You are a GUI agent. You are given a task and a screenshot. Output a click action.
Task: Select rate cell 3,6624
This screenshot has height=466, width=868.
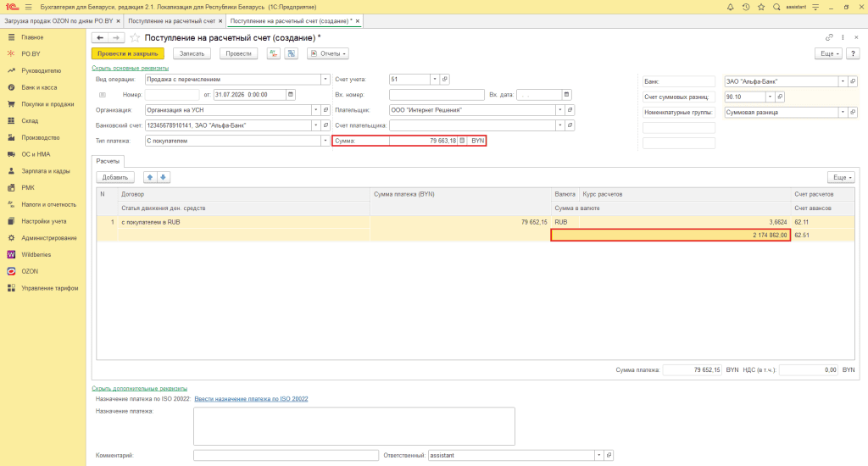685,222
